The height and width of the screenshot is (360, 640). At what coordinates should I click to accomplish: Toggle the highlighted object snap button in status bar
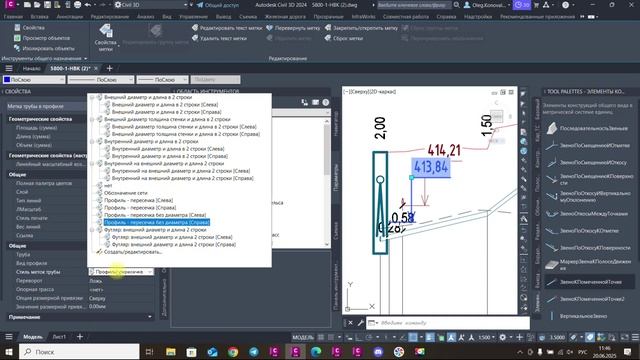click(413, 337)
